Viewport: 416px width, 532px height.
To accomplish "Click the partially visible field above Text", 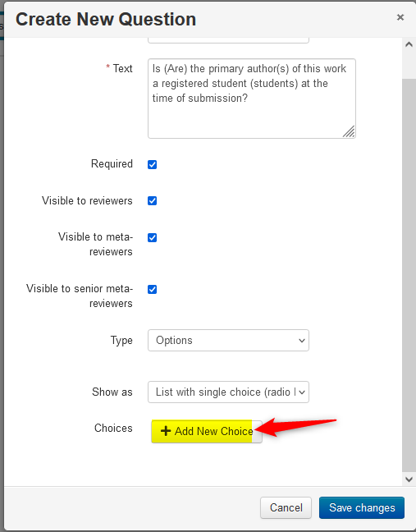I will coord(228,40).
